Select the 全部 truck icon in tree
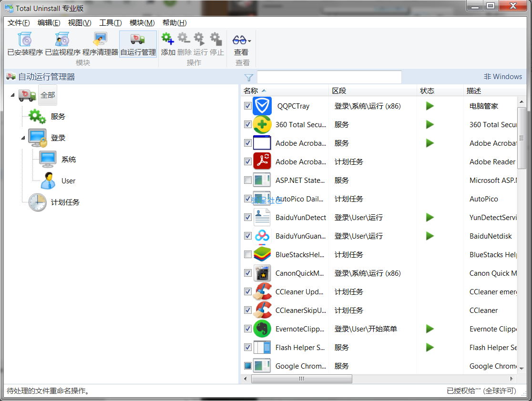This screenshot has height=401, width=532. click(28, 95)
